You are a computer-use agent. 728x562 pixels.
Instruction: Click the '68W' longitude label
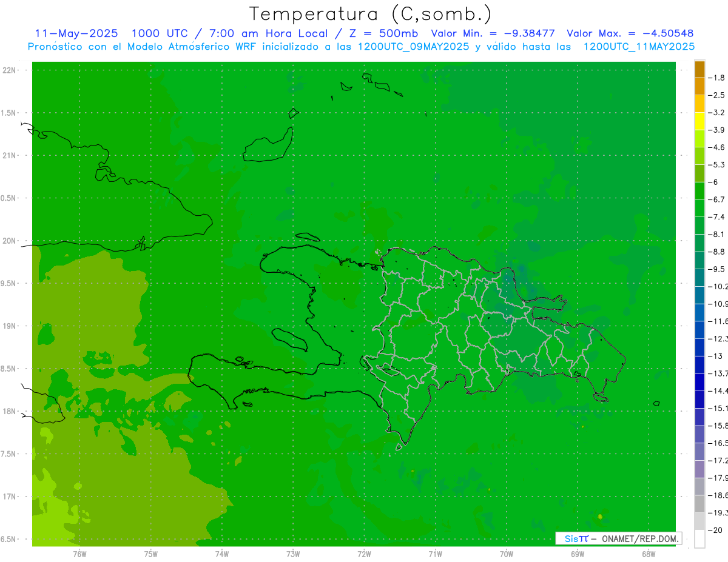coord(649,554)
